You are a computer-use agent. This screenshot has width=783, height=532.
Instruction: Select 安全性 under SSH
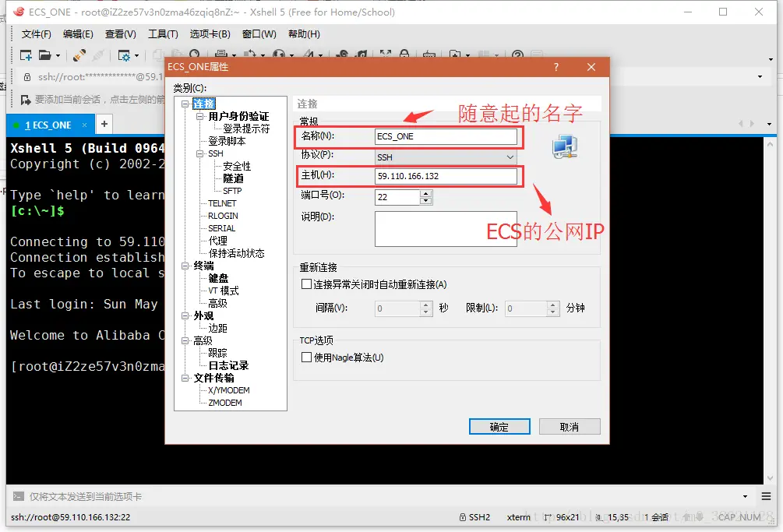pos(237,166)
